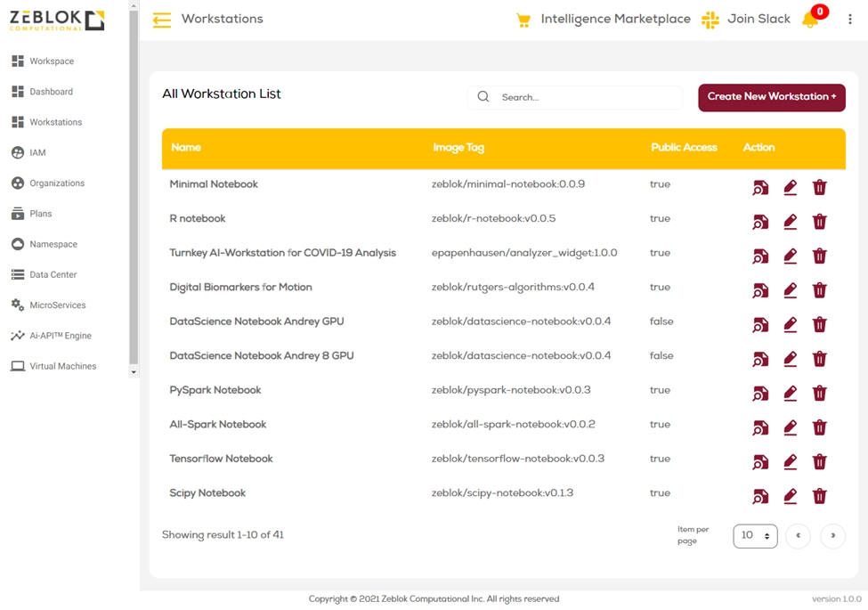Click the sidebar scrollbar down arrow
The image size is (868, 610).
[x=134, y=372]
